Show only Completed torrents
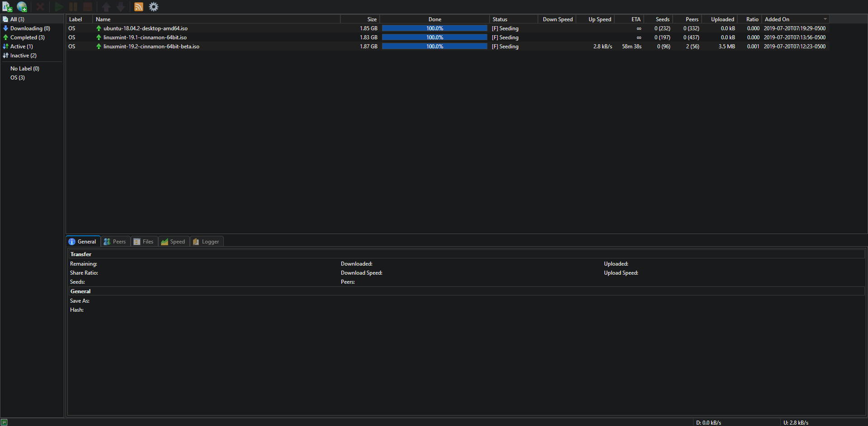Image resolution: width=868 pixels, height=426 pixels. pyautogui.click(x=27, y=37)
